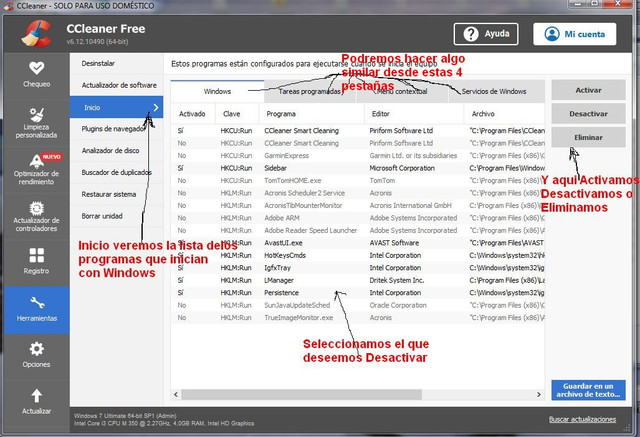Image resolution: width=640 pixels, height=437 pixels.
Task: Click the CCleaner logo in header
Action: [36, 34]
